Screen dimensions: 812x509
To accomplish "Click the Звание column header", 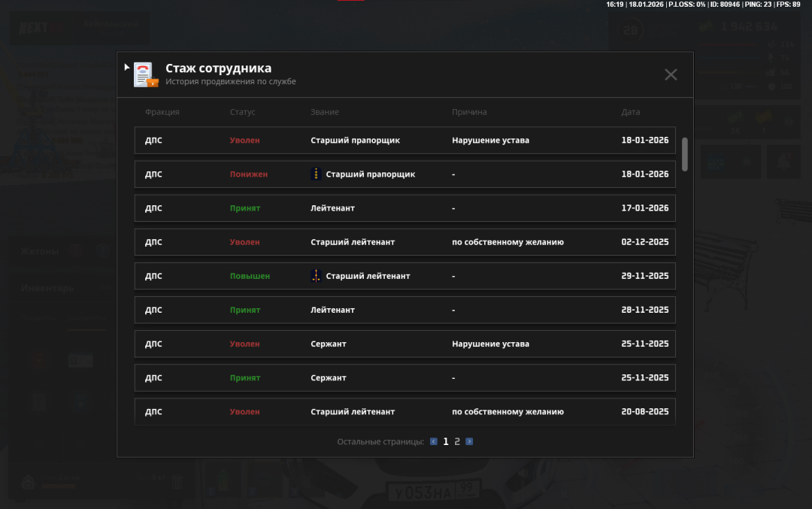I will (325, 112).
